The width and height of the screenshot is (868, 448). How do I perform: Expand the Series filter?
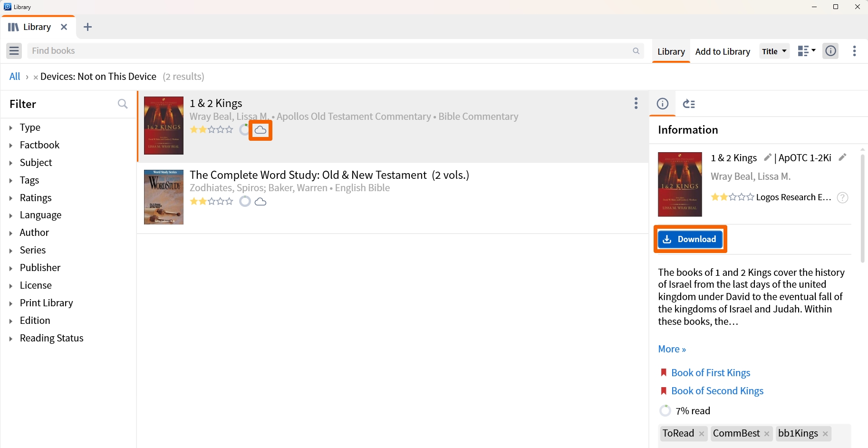(10, 251)
